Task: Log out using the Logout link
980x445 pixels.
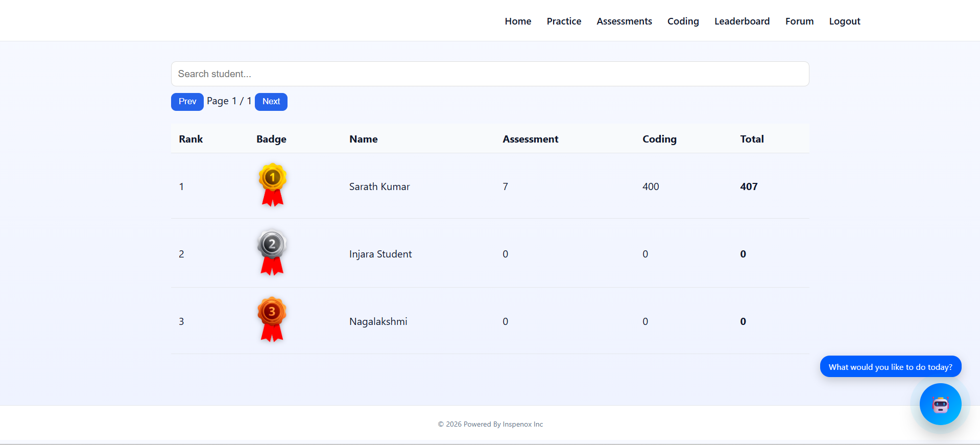Action: click(844, 21)
